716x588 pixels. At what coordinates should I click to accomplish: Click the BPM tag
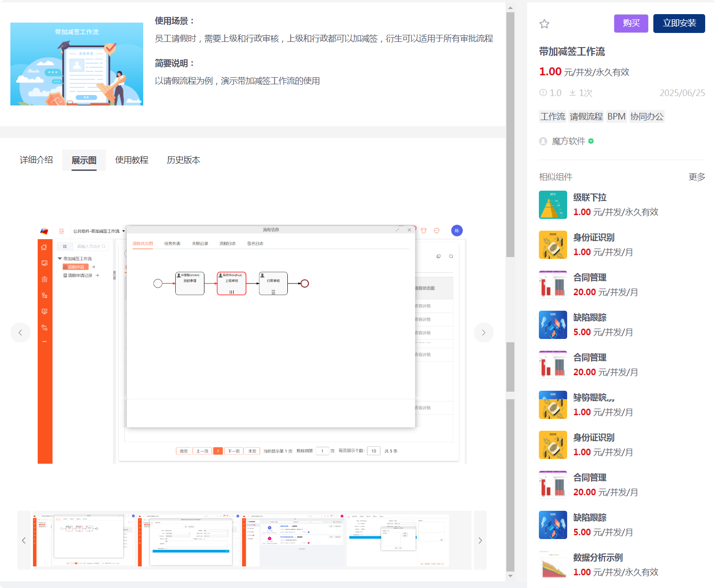616,116
